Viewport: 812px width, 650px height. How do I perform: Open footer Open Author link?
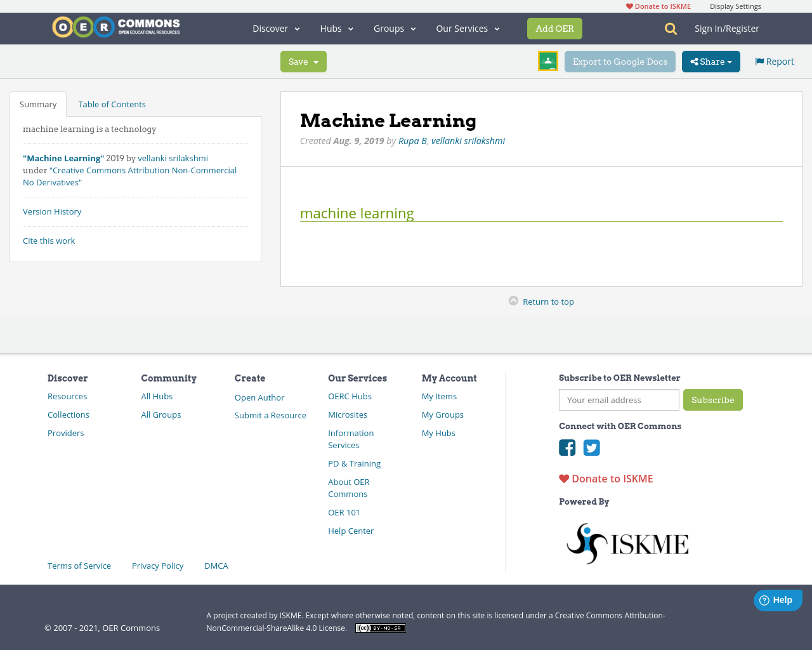click(259, 397)
